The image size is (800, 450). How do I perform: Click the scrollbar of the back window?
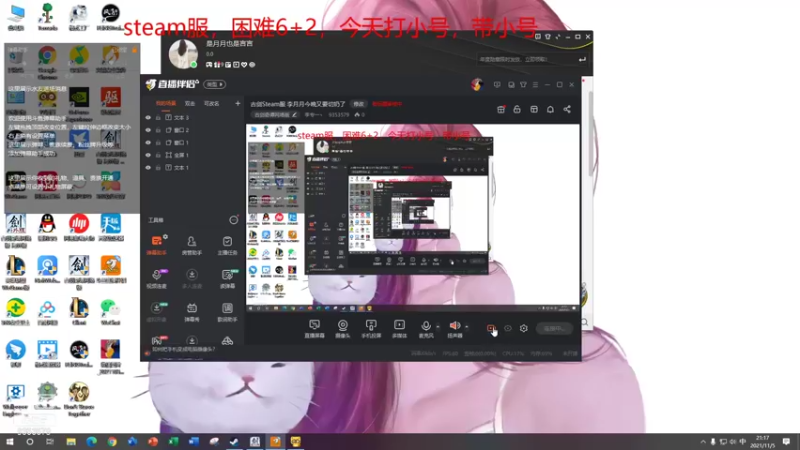point(590,133)
